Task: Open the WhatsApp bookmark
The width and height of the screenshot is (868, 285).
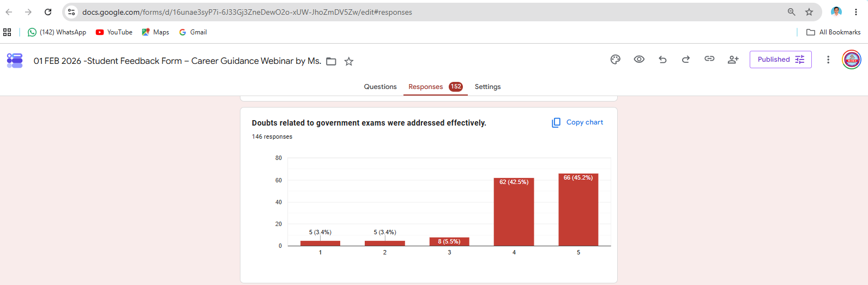Action: 57,32
